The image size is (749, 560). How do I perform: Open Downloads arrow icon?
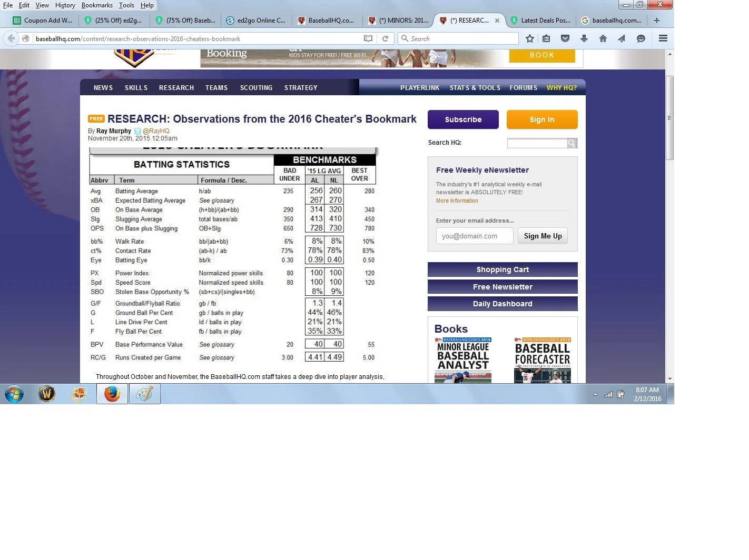584,38
